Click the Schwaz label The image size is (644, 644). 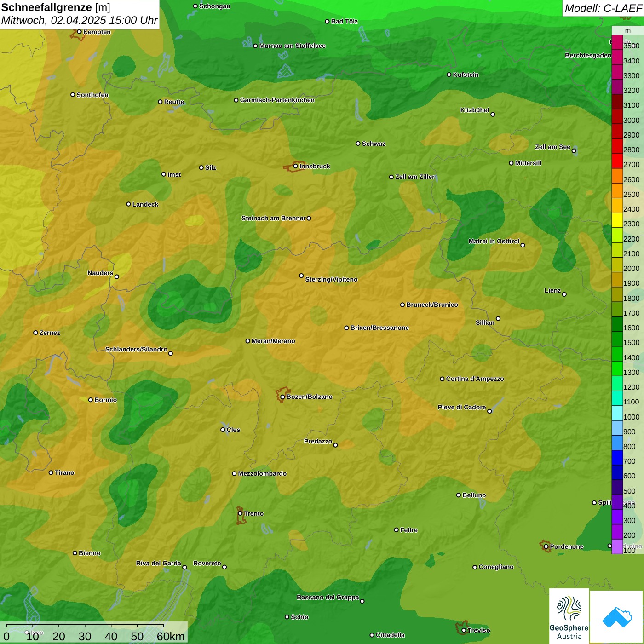pyautogui.click(x=374, y=144)
